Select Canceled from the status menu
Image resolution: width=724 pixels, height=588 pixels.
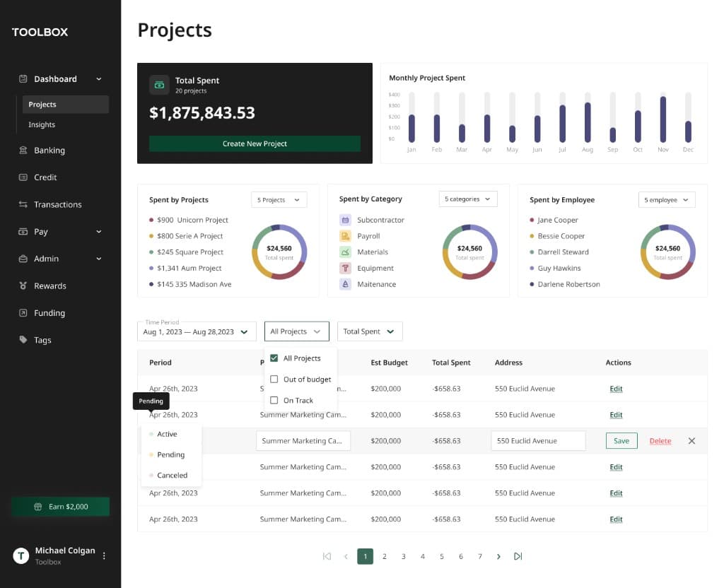(172, 475)
